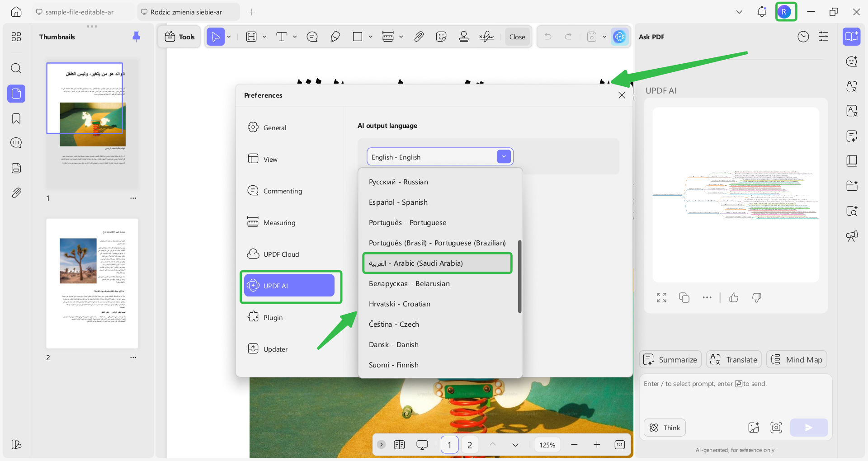The width and height of the screenshot is (868, 461).
Task: Pin the Thumbnails panel
Action: pos(136,37)
